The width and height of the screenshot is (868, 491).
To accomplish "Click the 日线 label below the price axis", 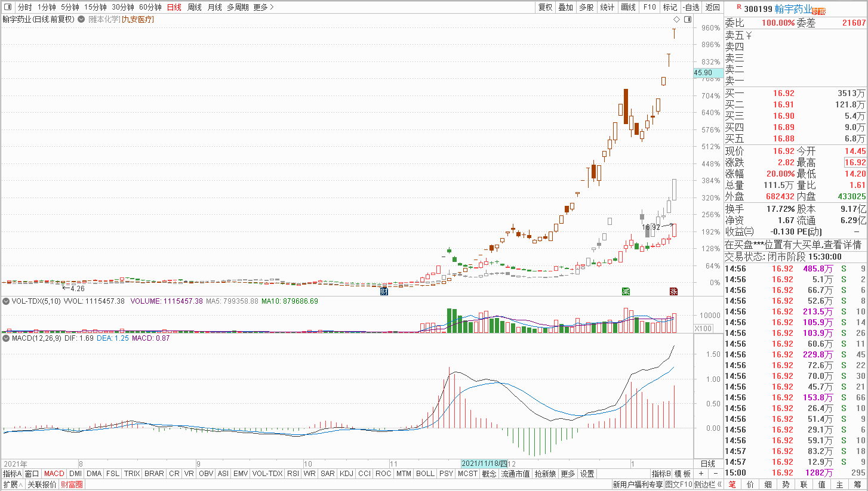I will pyautogui.click(x=707, y=464).
